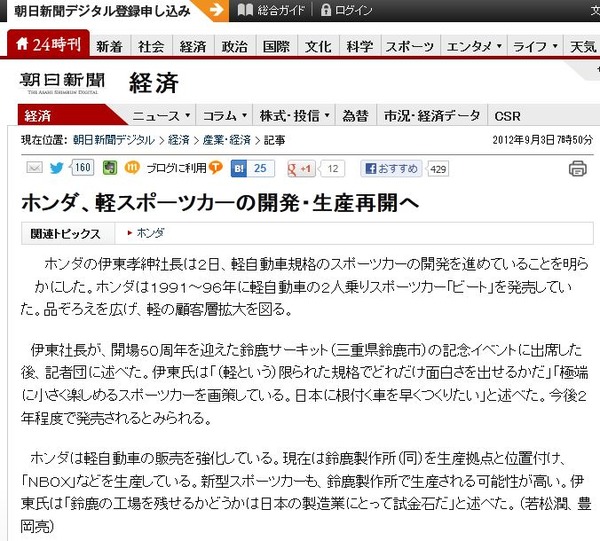Click the article headline ホンダ、軽スポーツカー
Image resolution: width=600 pixels, height=541 pixels.
point(220,202)
